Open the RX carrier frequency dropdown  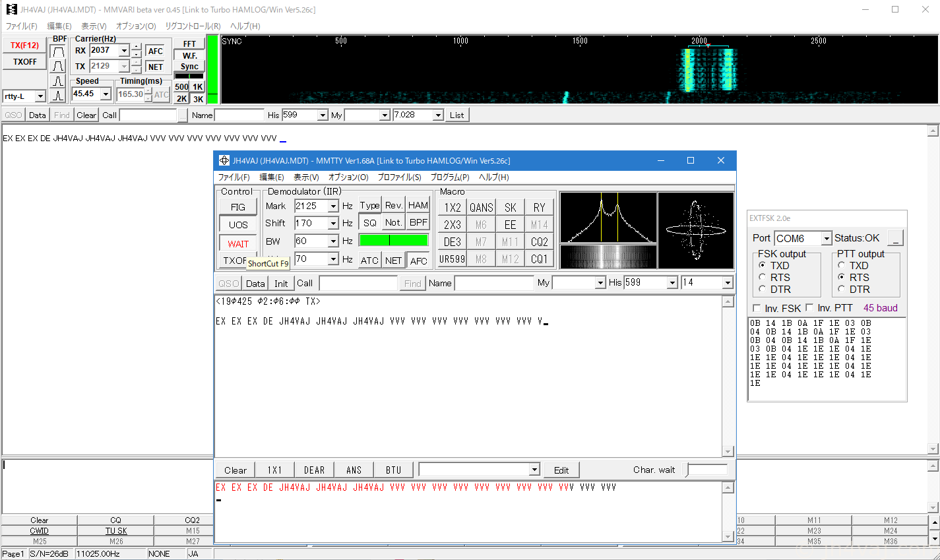[x=123, y=51]
